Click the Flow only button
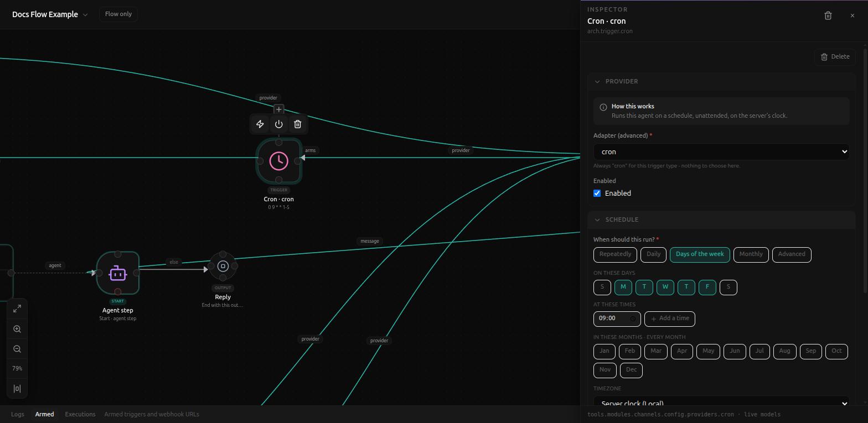 pyautogui.click(x=118, y=14)
